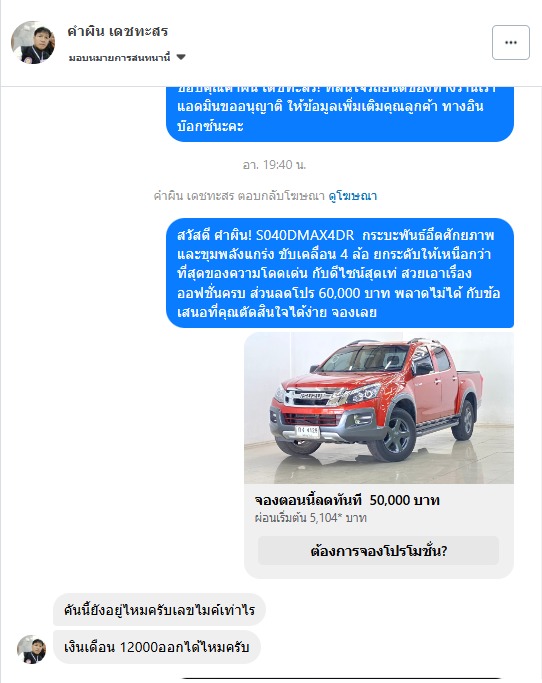Expand the assign conversation dropdown arrow

click(181, 57)
